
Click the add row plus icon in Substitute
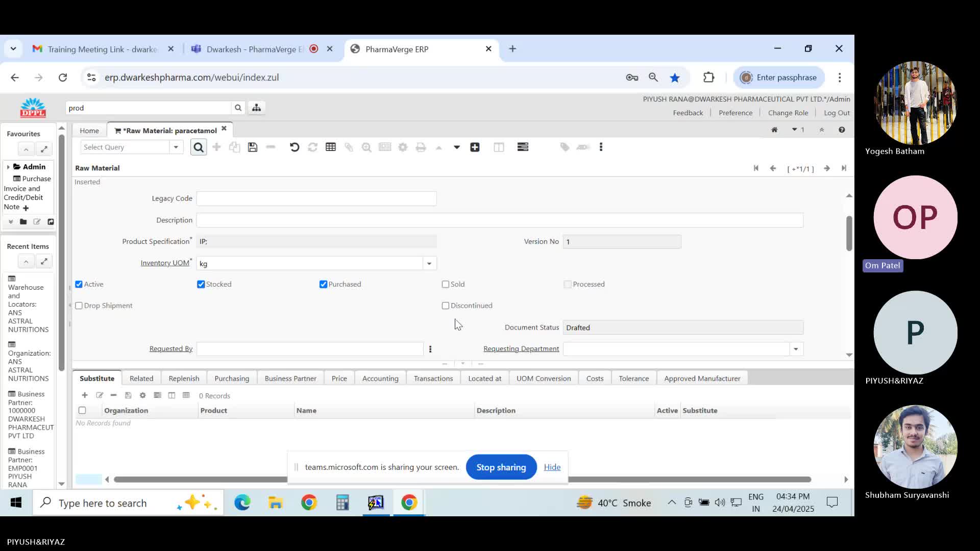[85, 395]
